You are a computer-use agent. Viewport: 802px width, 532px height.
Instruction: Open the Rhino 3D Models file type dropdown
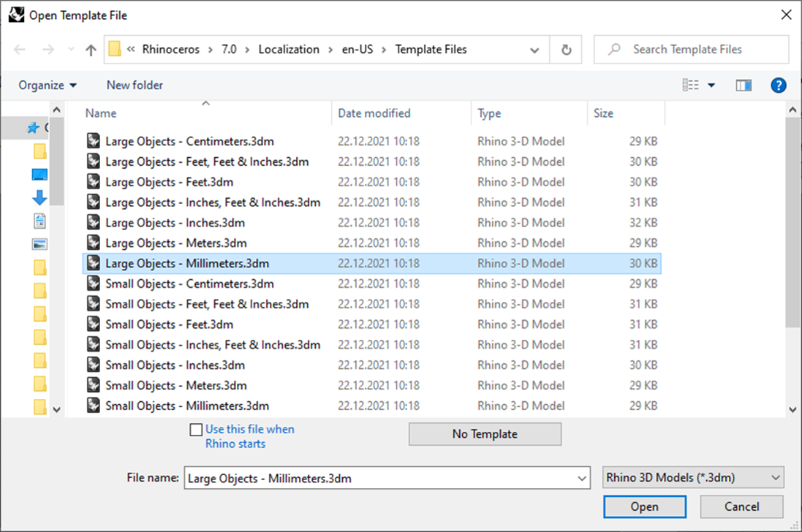pos(693,478)
